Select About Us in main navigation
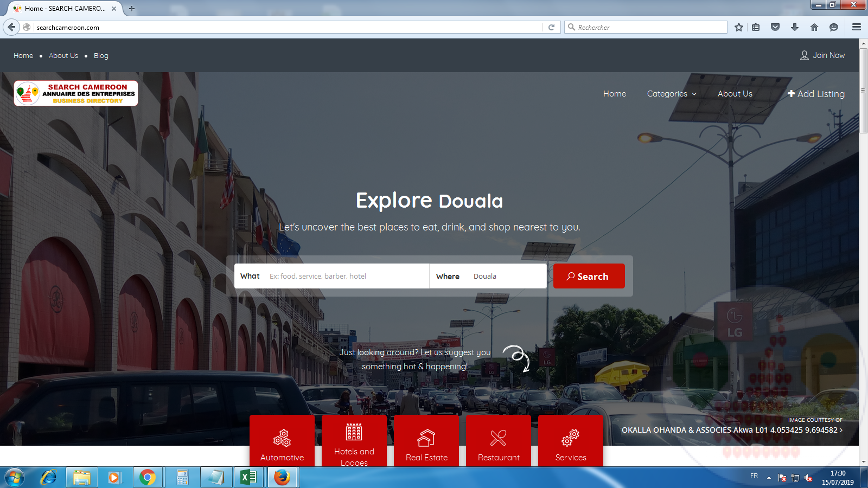Screen dimensions: 868x488 (x=735, y=94)
